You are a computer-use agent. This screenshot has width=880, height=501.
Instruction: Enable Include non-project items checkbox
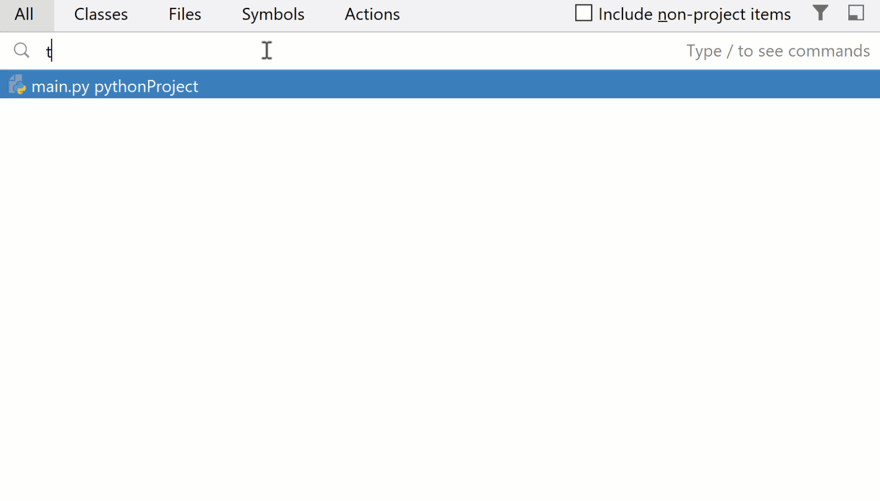(584, 13)
